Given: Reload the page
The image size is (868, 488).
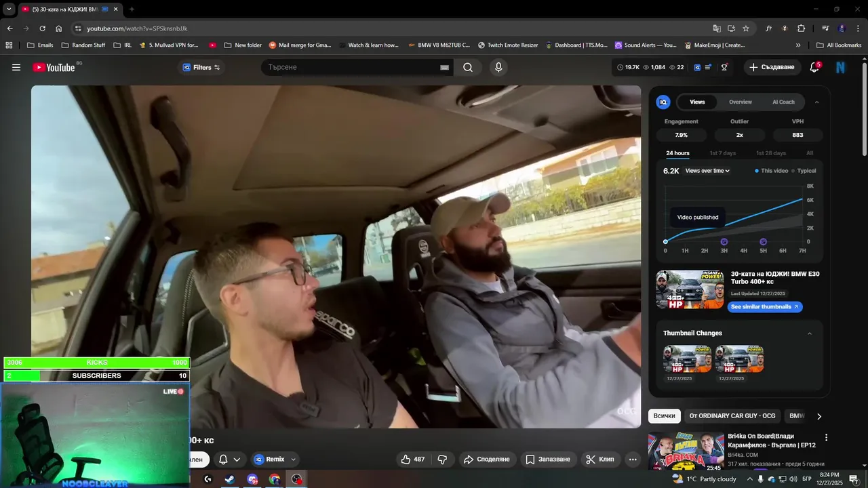Looking at the screenshot, I should [x=42, y=28].
